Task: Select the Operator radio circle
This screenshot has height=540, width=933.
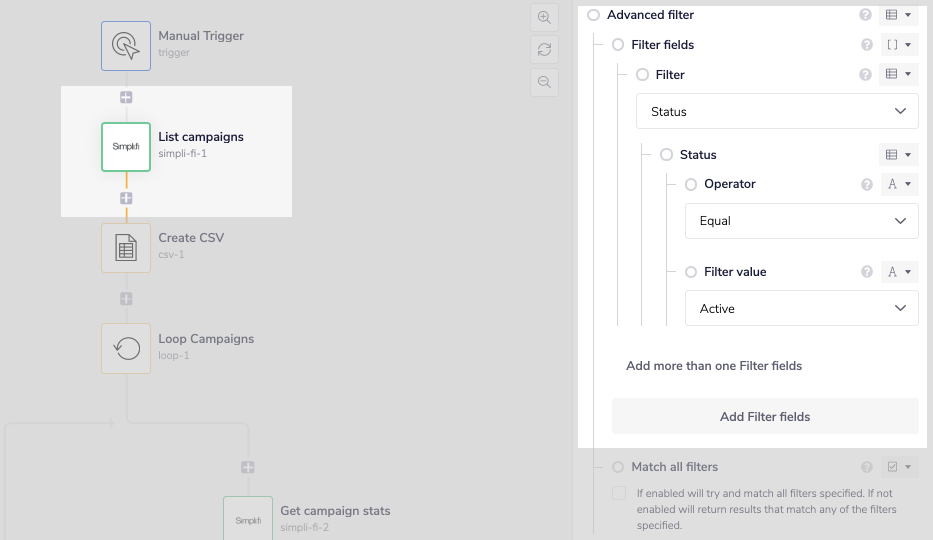Action: (691, 184)
